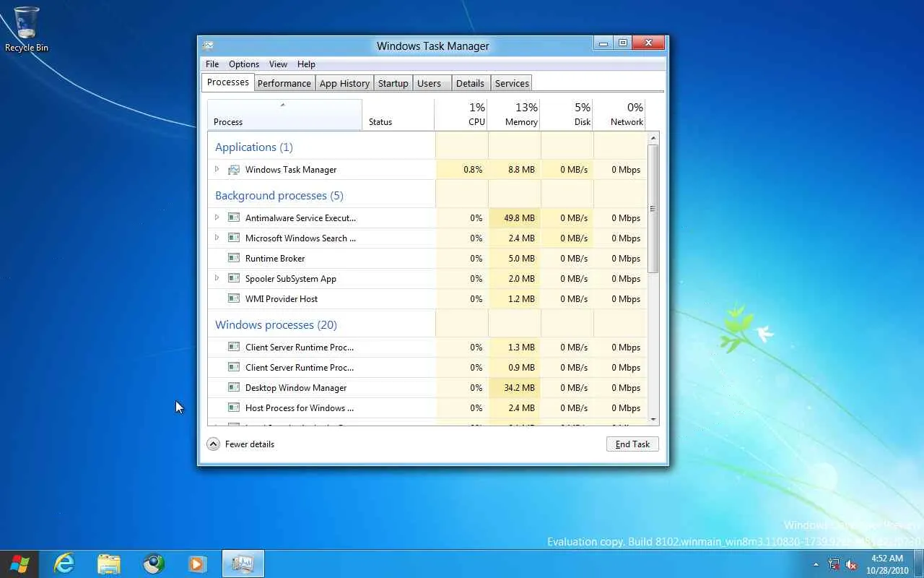Switch to the Services tab
Screen dimensions: 924x578
512,83
